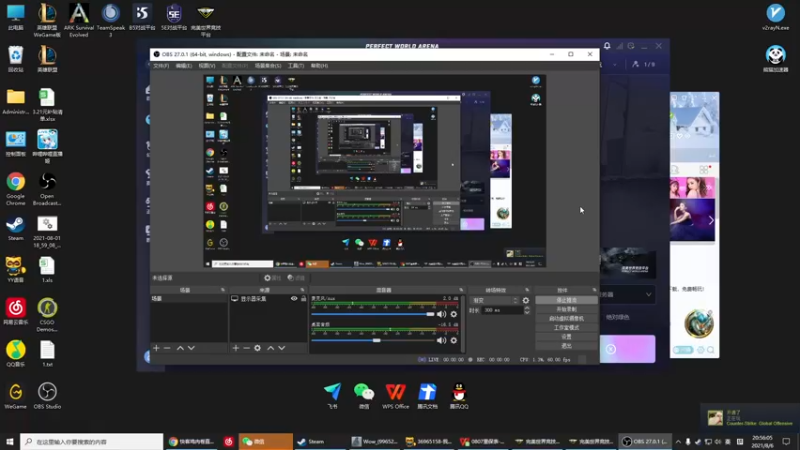Toggle lock on display capture source
The height and width of the screenshot is (450, 800).
[304, 298]
